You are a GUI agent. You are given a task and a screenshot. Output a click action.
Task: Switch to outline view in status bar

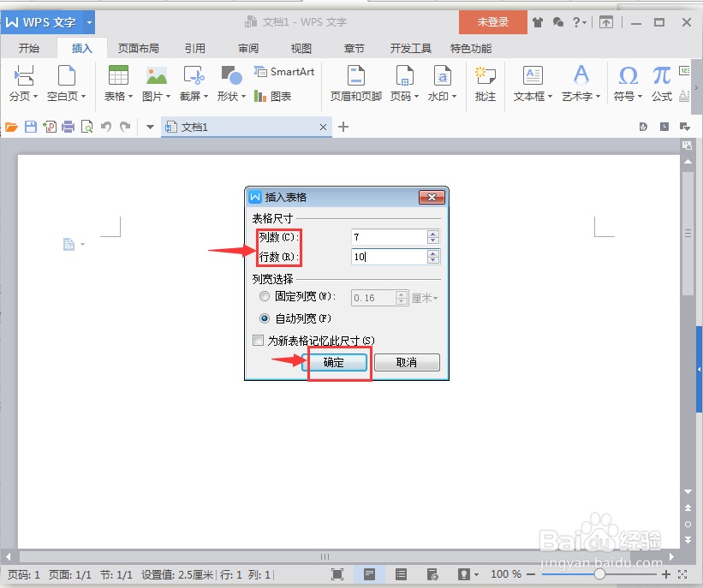[x=402, y=574]
